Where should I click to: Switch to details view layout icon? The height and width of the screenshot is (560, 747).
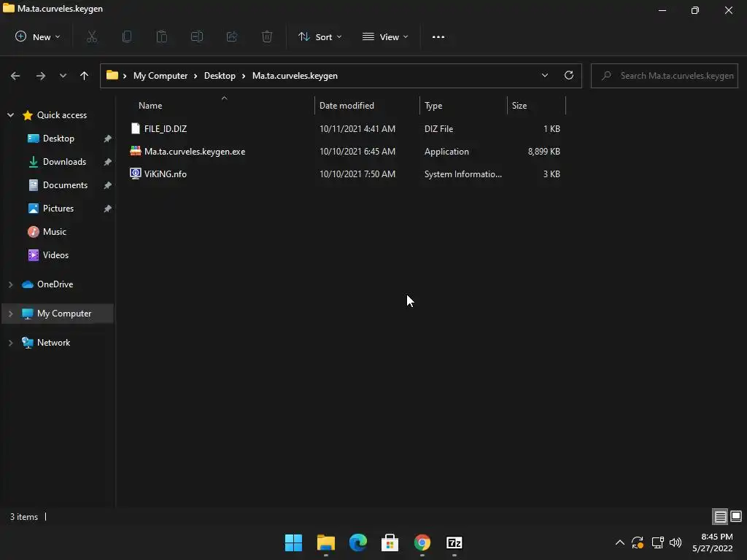[x=720, y=516]
